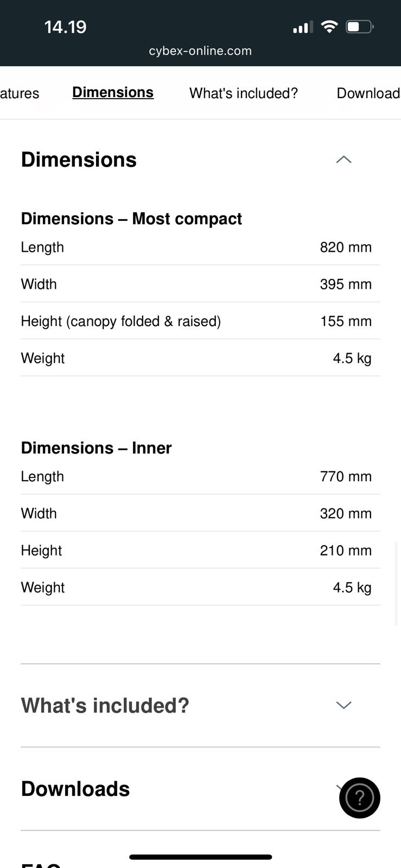401x868 pixels.
Task: Switch to the Dimensions tab
Action: click(x=113, y=93)
